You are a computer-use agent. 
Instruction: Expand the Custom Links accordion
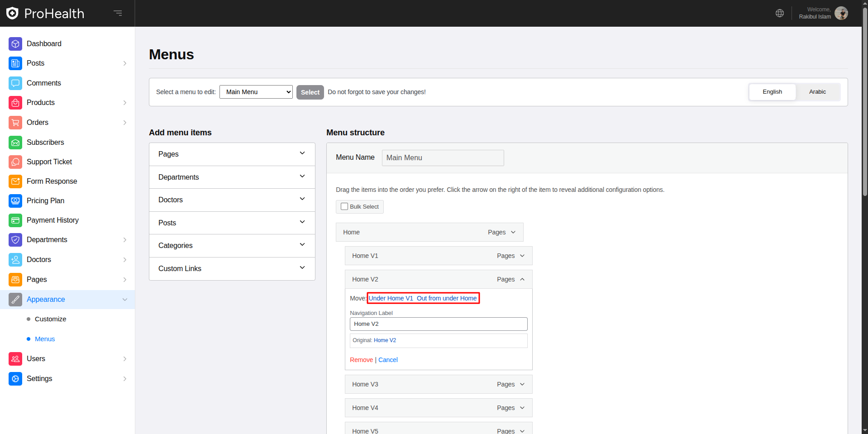pyautogui.click(x=232, y=269)
